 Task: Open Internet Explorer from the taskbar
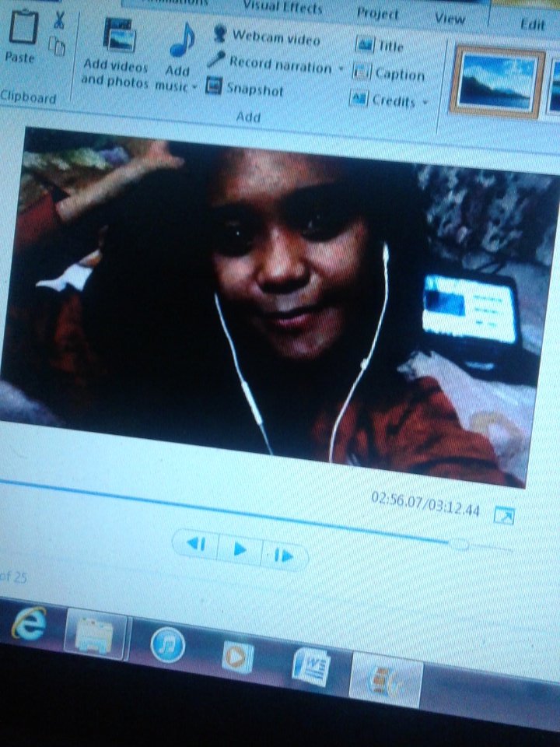click(30, 622)
